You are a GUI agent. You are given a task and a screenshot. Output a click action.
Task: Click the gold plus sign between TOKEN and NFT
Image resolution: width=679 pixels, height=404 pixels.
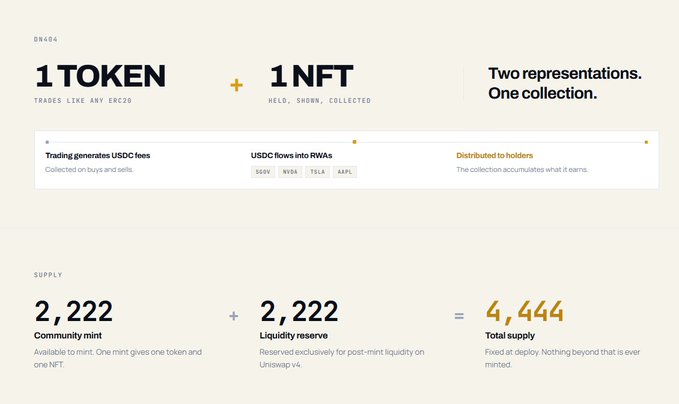(x=236, y=85)
